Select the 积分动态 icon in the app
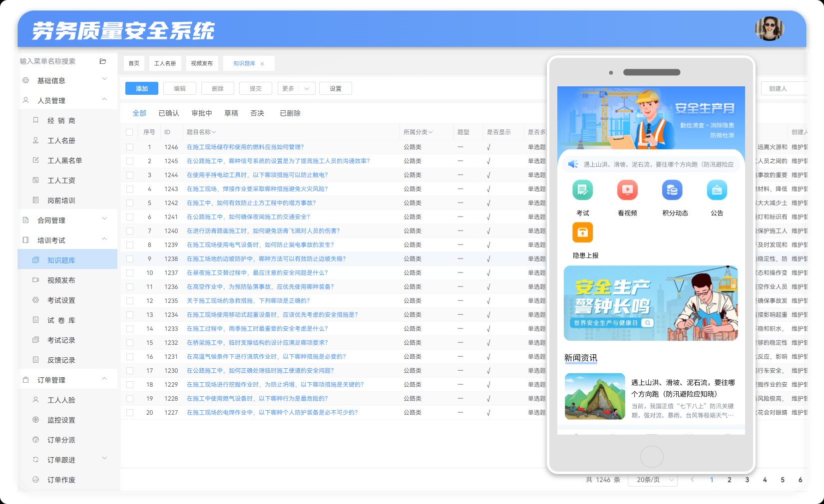 [x=672, y=190]
